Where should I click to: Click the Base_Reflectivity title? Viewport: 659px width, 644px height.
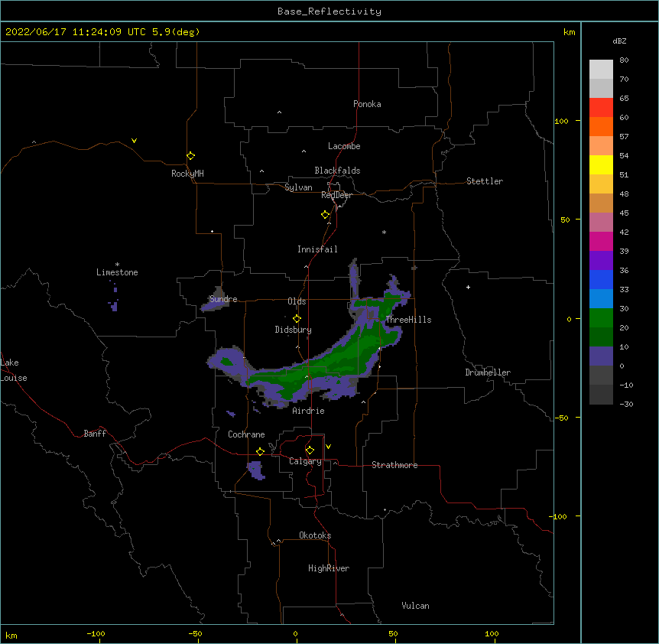point(329,11)
